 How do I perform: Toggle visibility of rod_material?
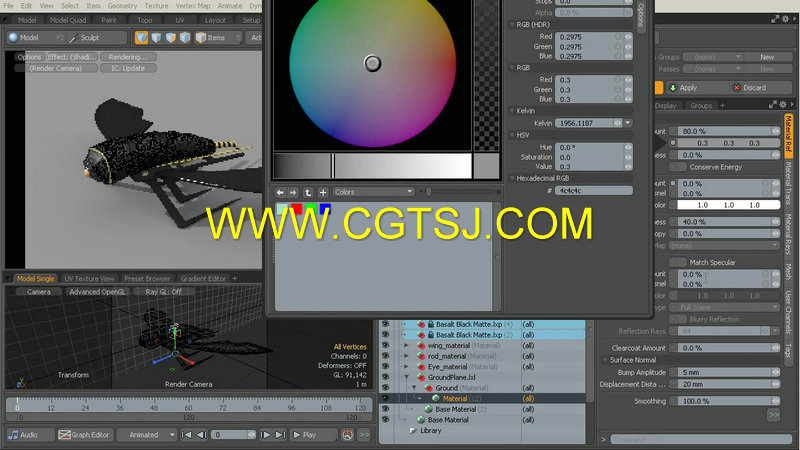coord(385,356)
